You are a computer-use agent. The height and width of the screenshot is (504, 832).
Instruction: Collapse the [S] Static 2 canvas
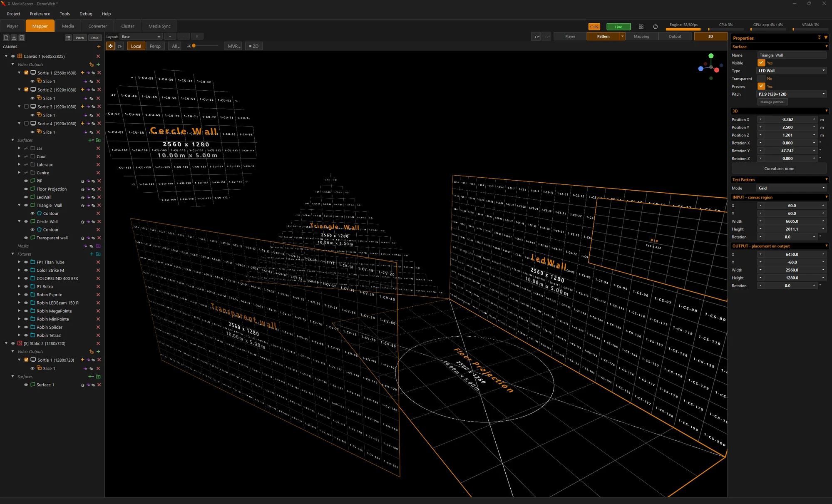[6, 343]
